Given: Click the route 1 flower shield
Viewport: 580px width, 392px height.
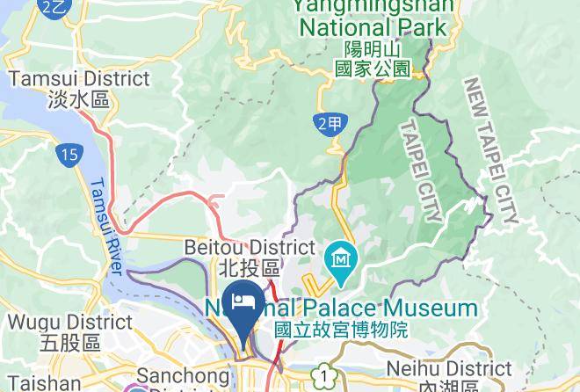Looking at the screenshot, I should [324, 376].
